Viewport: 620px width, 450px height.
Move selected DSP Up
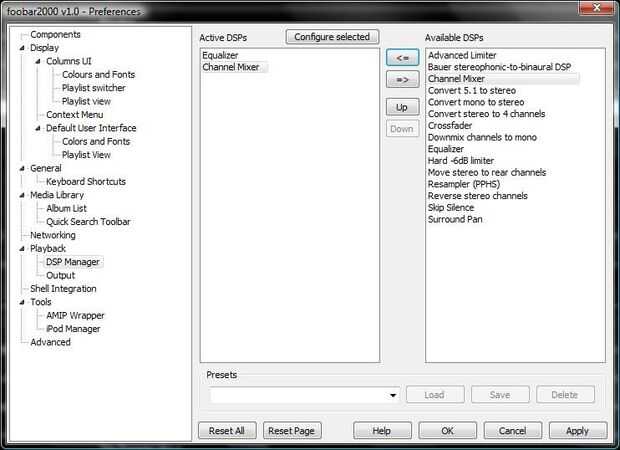point(402,107)
